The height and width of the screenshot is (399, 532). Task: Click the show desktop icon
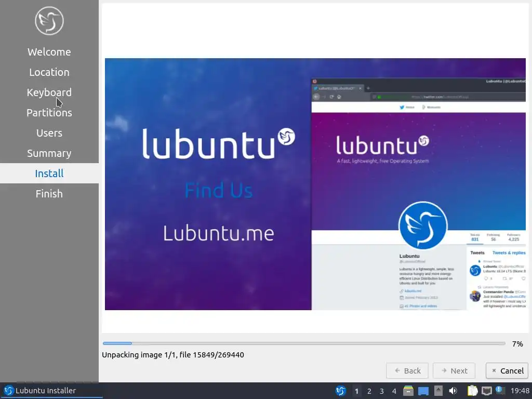423,391
